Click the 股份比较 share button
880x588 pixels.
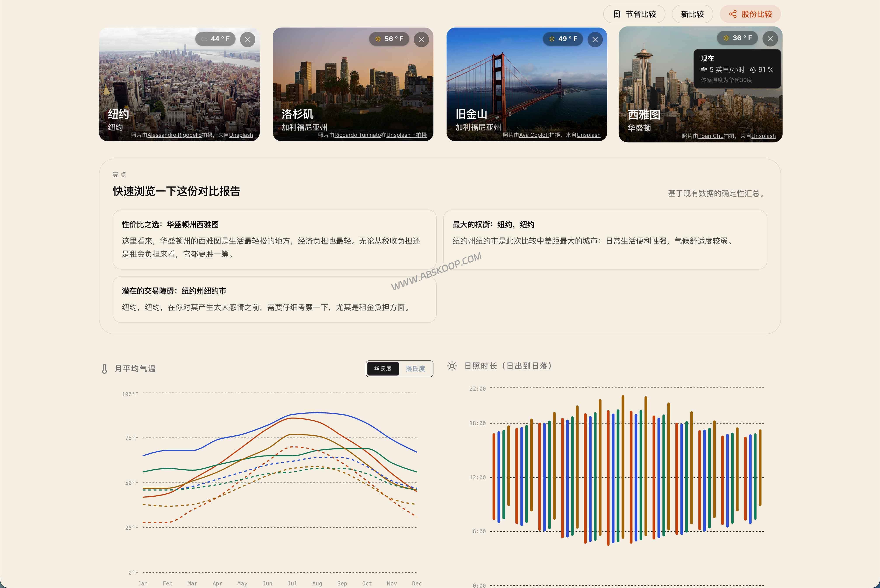click(x=750, y=14)
